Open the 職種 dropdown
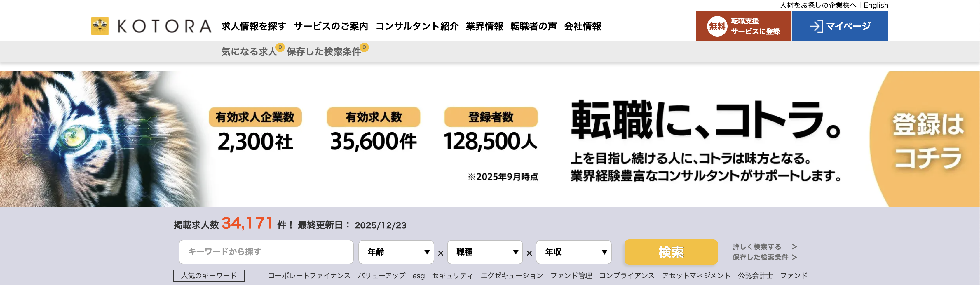 click(x=485, y=252)
